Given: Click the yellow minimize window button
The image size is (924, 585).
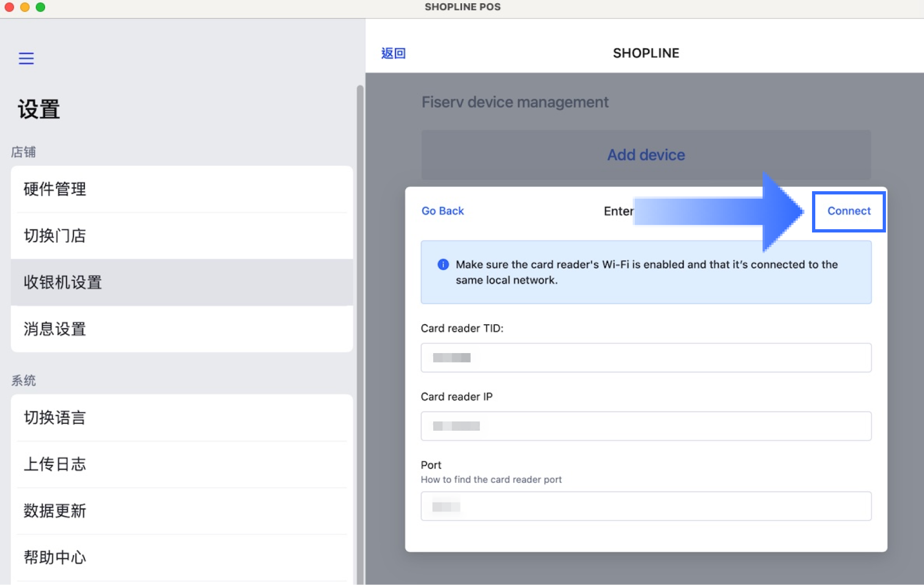Looking at the screenshot, I should 24,7.
